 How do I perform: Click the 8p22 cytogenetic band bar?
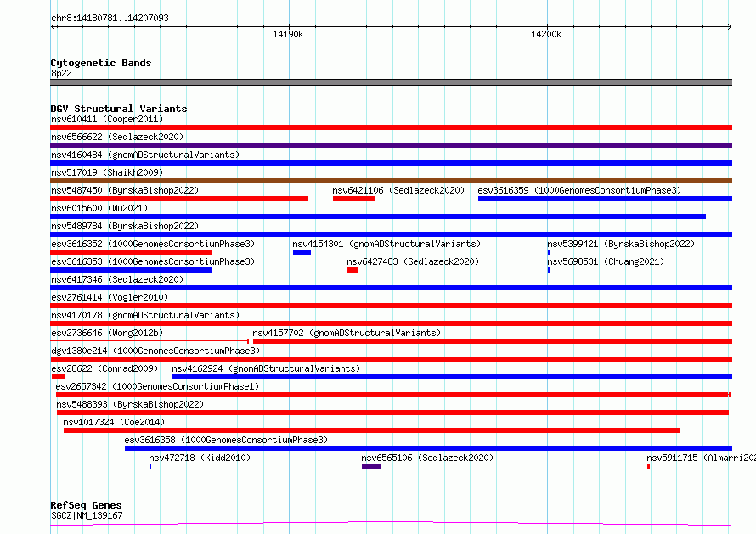tap(391, 82)
